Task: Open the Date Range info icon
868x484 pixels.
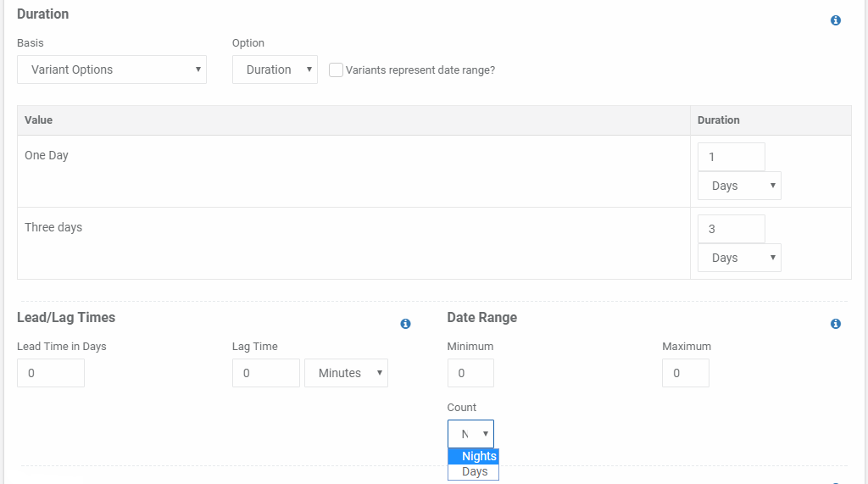Action: (835, 324)
